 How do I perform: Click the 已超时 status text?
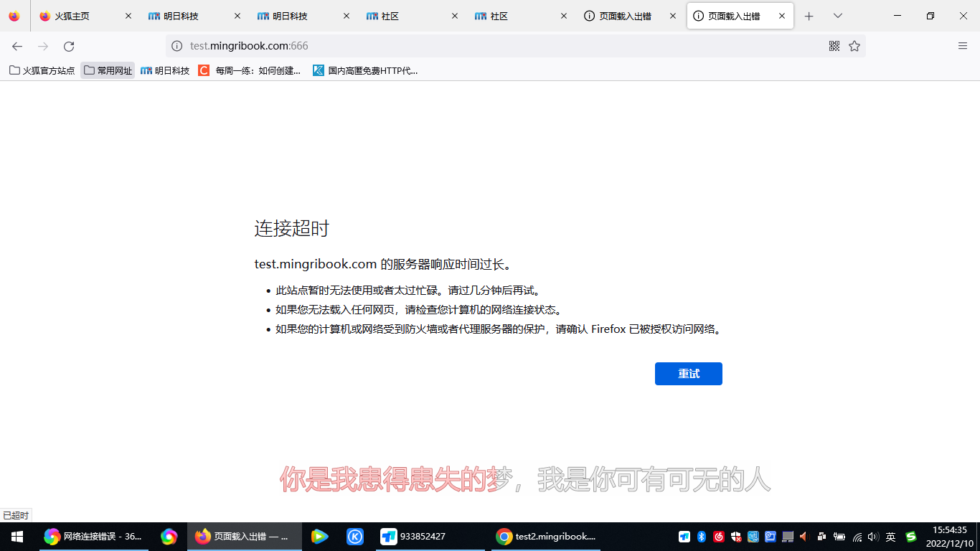click(16, 516)
